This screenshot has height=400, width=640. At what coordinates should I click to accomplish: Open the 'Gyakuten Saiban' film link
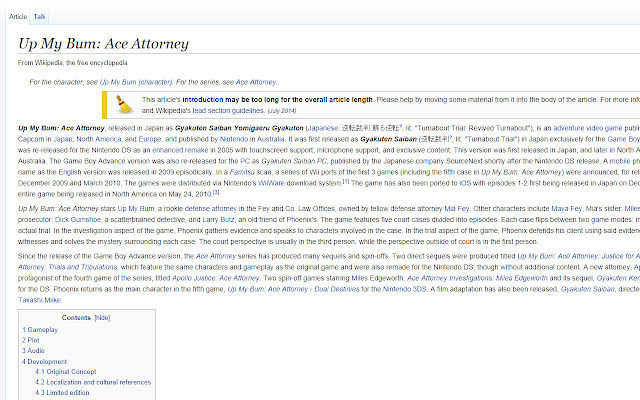pyautogui.click(x=588, y=289)
